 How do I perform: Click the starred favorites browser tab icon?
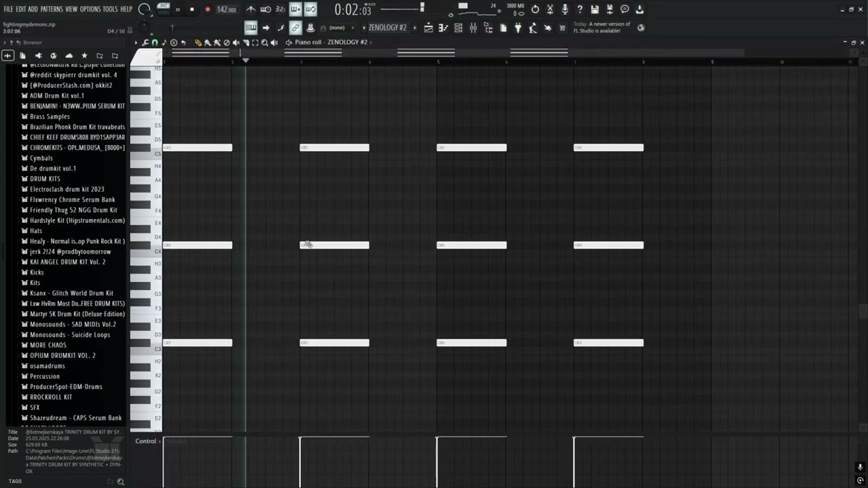pyautogui.click(x=84, y=56)
